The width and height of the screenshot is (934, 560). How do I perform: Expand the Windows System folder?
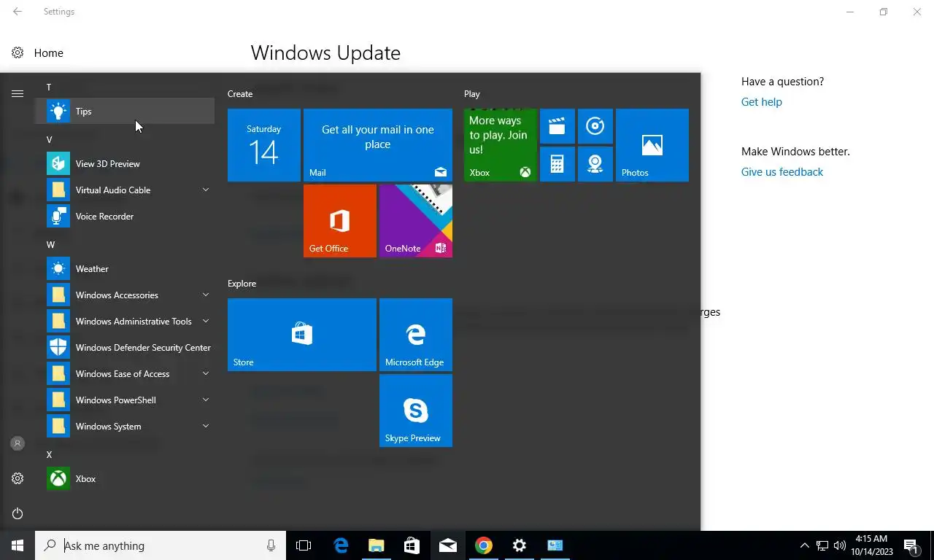pyautogui.click(x=125, y=427)
